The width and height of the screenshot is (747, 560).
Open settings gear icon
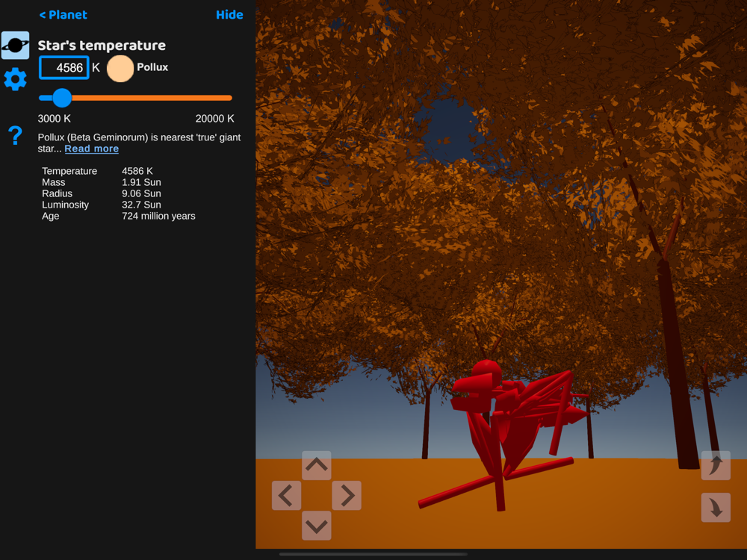(x=15, y=79)
